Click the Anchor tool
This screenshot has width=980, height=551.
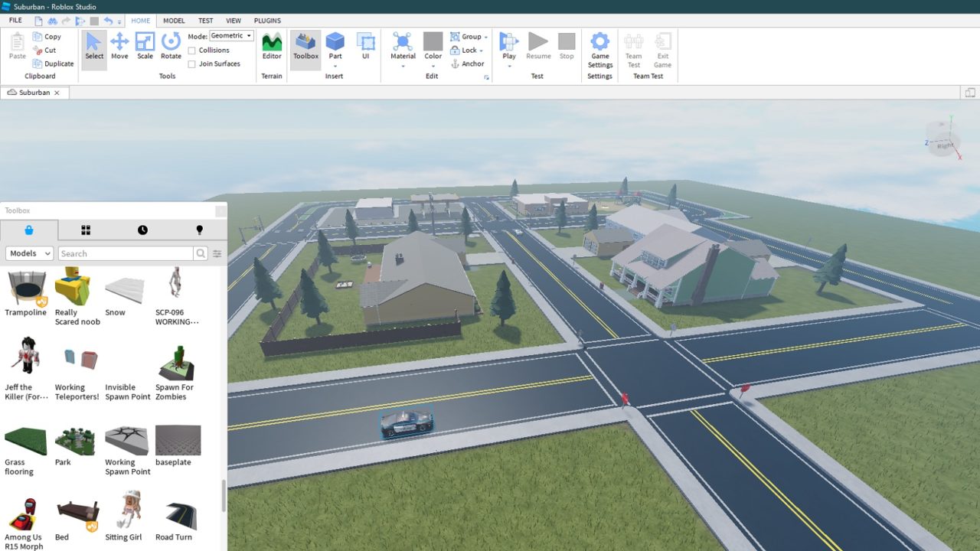tap(467, 64)
